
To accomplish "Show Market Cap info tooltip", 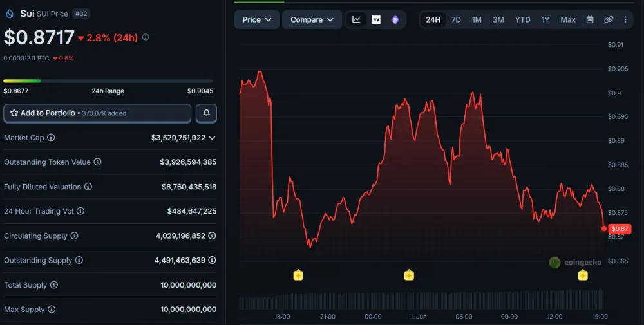I will [x=51, y=138].
